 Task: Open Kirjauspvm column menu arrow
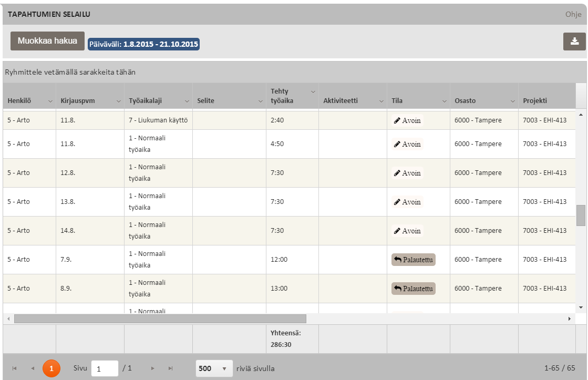[119, 101]
